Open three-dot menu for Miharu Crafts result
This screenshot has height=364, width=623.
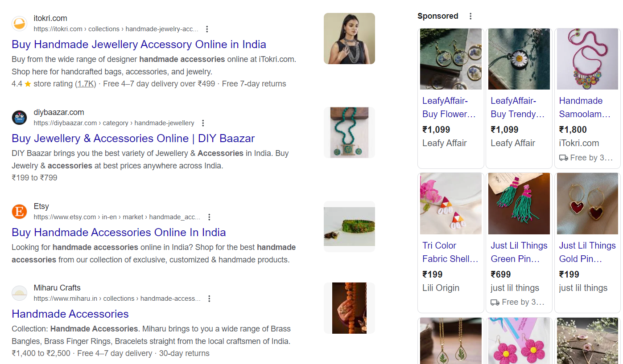(x=209, y=299)
